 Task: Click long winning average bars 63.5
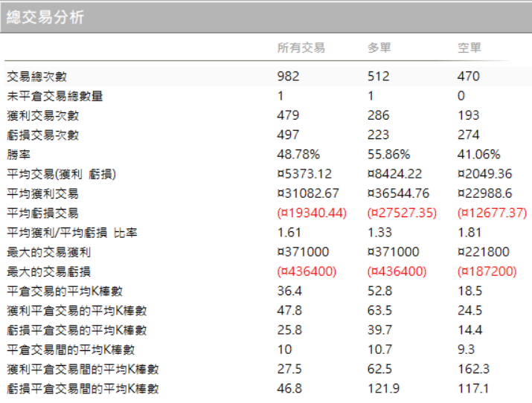click(x=379, y=311)
